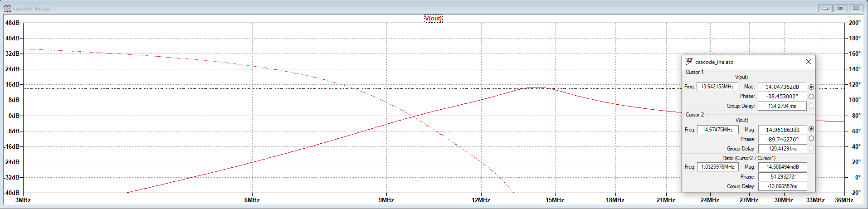Click the Cursor 1 Phase field -38.453002°
Viewport: 868px width, 209px height.
(x=782, y=97)
